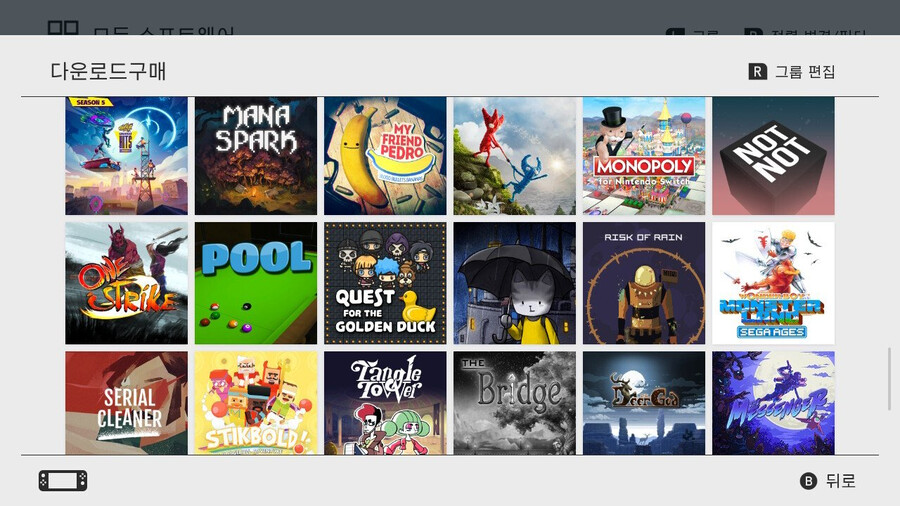900x506 pixels.
Task: Open the cat with umbrella game tile
Action: point(515,283)
